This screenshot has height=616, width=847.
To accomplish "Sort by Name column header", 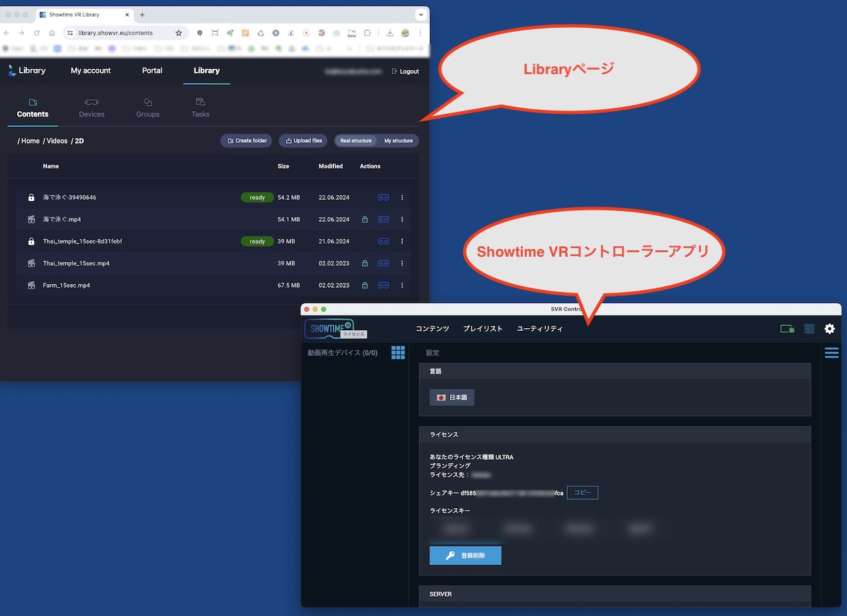I will [51, 166].
